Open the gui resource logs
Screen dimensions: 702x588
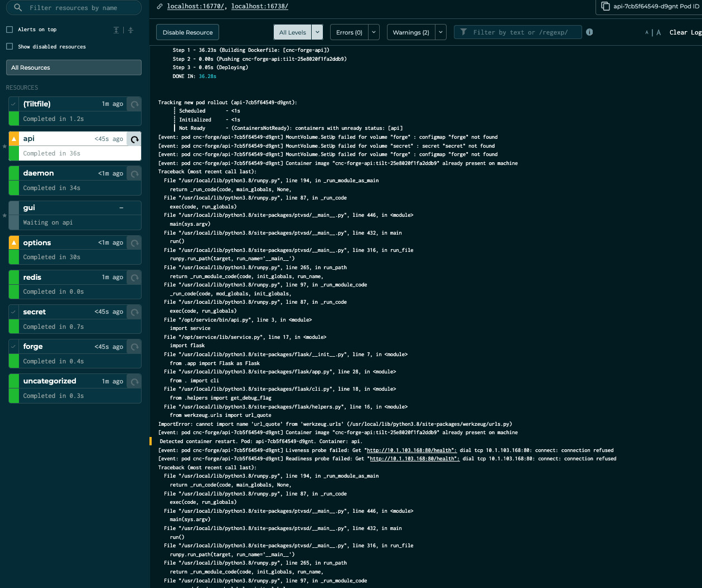point(75,215)
